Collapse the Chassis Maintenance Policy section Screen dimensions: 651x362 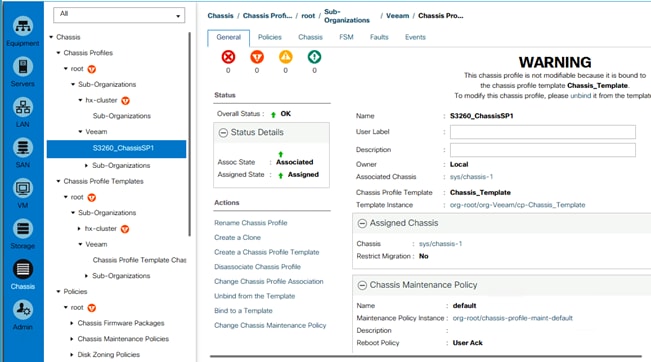tap(362, 285)
